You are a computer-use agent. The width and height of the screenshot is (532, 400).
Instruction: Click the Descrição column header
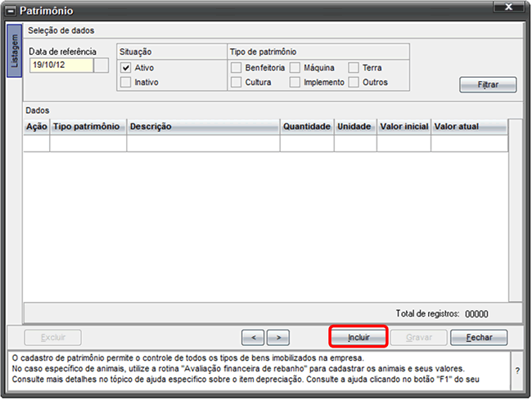(204, 127)
